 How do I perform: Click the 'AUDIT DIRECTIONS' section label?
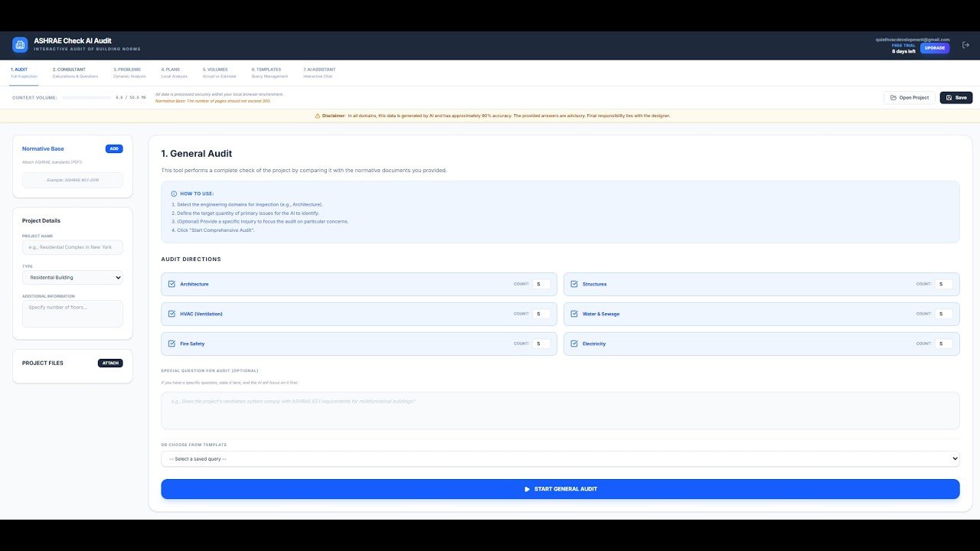[191, 259]
